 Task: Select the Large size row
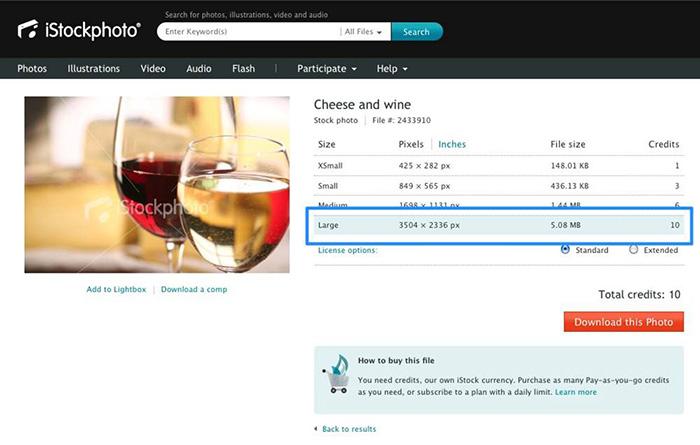(x=499, y=225)
